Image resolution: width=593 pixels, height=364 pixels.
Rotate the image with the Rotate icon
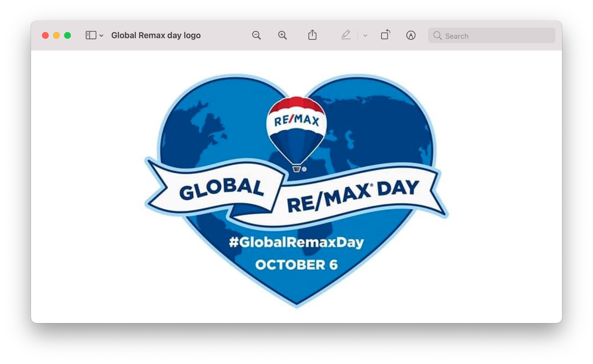coord(386,35)
